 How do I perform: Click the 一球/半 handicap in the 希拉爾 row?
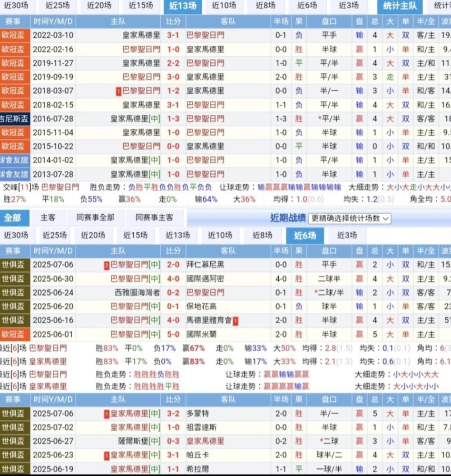click(x=329, y=469)
